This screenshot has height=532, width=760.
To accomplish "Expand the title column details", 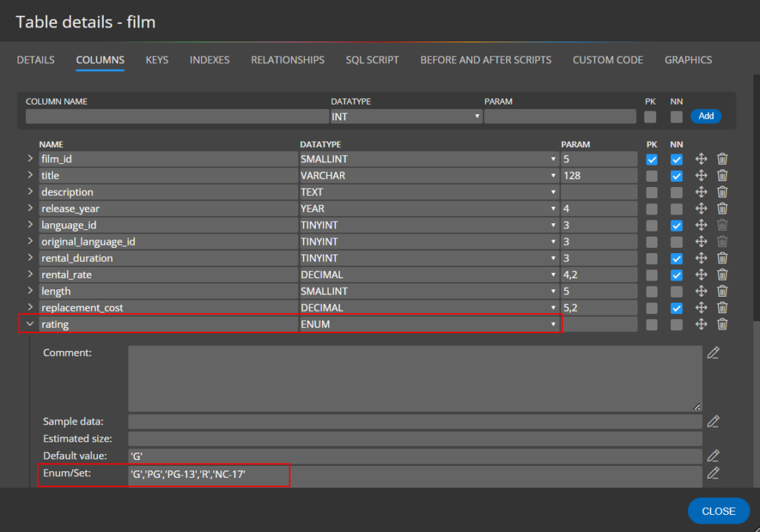I will tap(30, 175).
